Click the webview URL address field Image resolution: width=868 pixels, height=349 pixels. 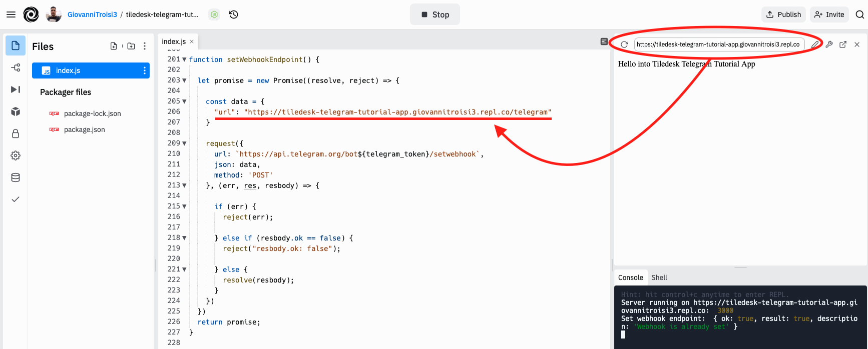pyautogui.click(x=718, y=44)
